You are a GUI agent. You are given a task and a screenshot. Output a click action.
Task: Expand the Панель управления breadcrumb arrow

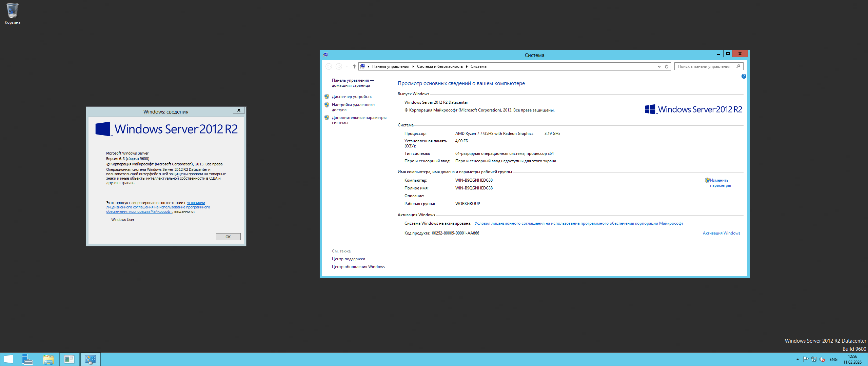(413, 66)
